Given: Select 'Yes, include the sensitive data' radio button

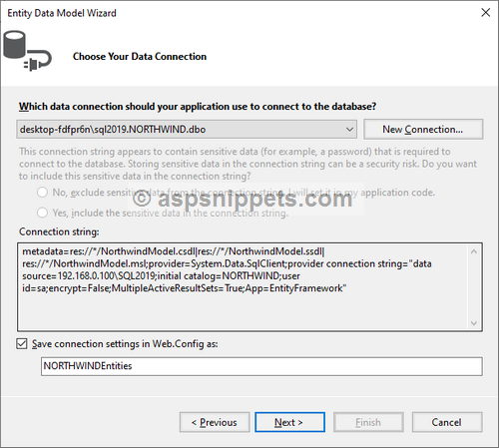Looking at the screenshot, I should (x=42, y=213).
